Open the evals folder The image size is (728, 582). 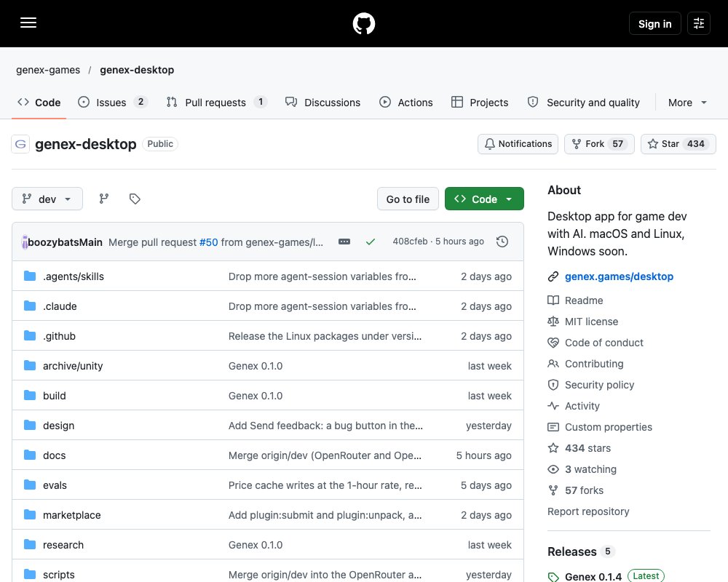click(55, 485)
